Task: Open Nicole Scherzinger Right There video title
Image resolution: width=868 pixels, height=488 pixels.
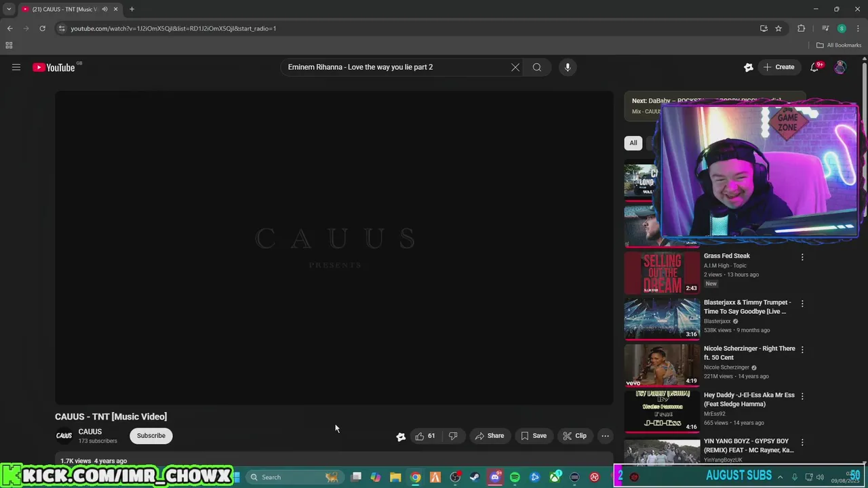Action: click(749, 353)
